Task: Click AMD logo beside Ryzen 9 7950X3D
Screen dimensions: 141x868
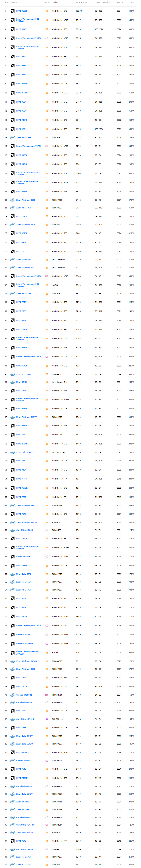Action: [12, 644]
